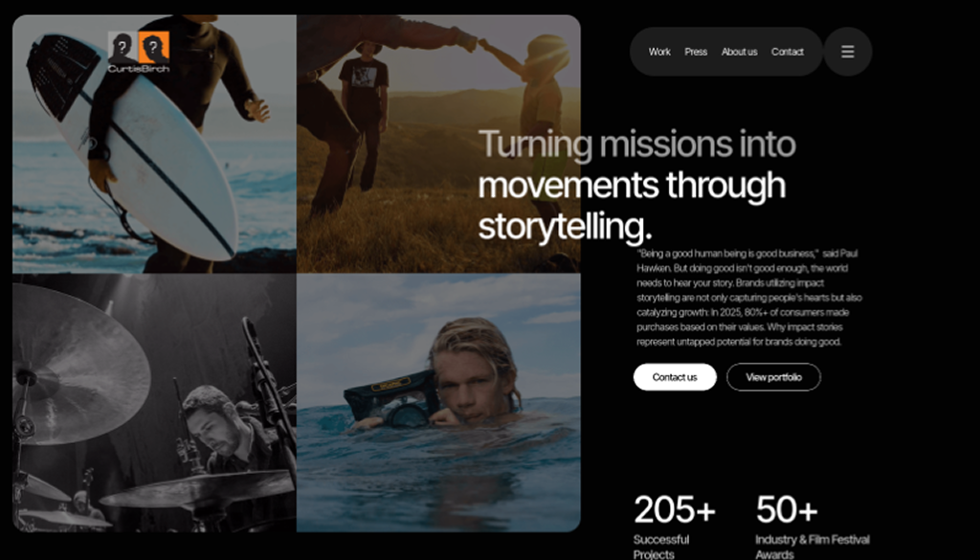This screenshot has width=980, height=560.
Task: Click the Industry & Film Festival Awards label
Action: point(813,547)
